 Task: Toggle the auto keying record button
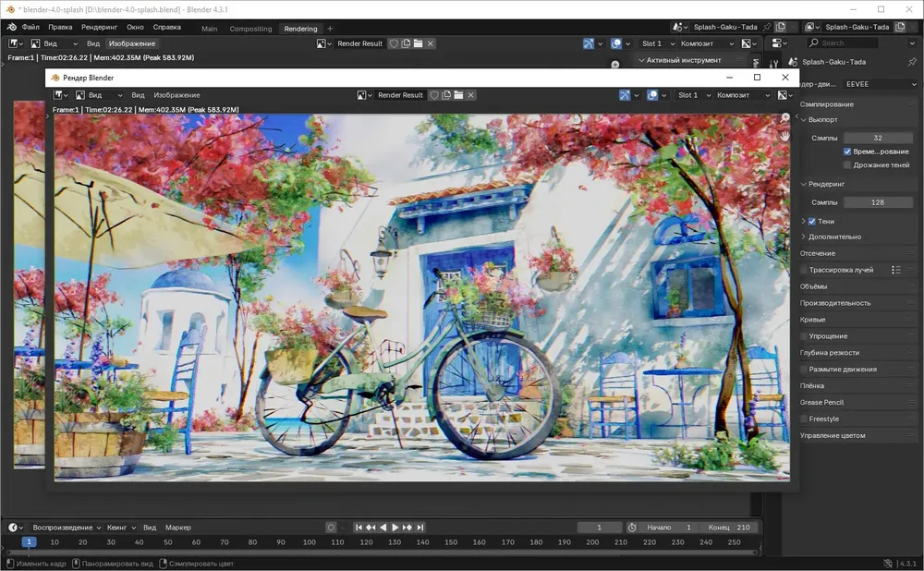[331, 528]
